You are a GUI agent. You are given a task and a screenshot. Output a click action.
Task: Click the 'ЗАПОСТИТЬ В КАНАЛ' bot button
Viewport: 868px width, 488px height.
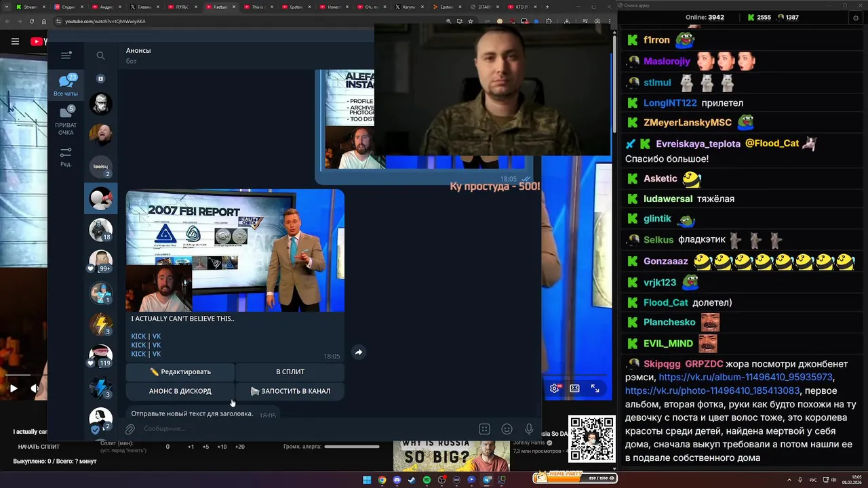tap(290, 390)
